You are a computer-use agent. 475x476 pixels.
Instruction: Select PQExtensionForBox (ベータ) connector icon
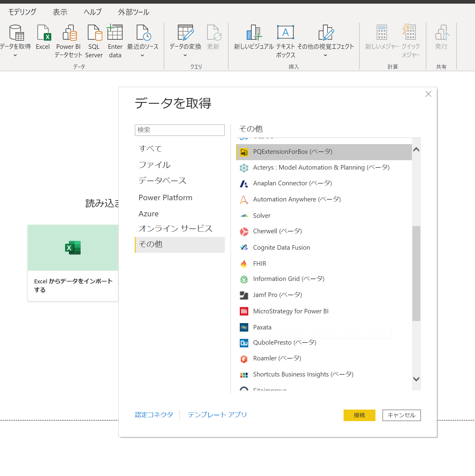click(x=244, y=152)
